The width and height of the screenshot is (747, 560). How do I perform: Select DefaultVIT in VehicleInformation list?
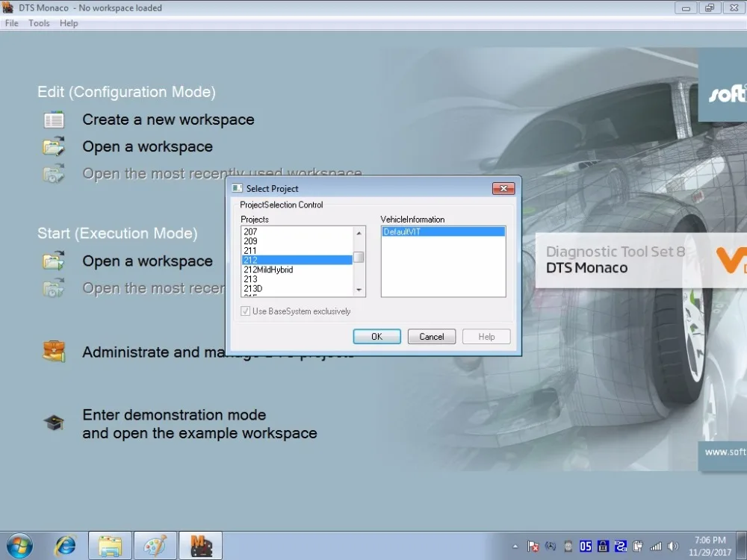443,232
